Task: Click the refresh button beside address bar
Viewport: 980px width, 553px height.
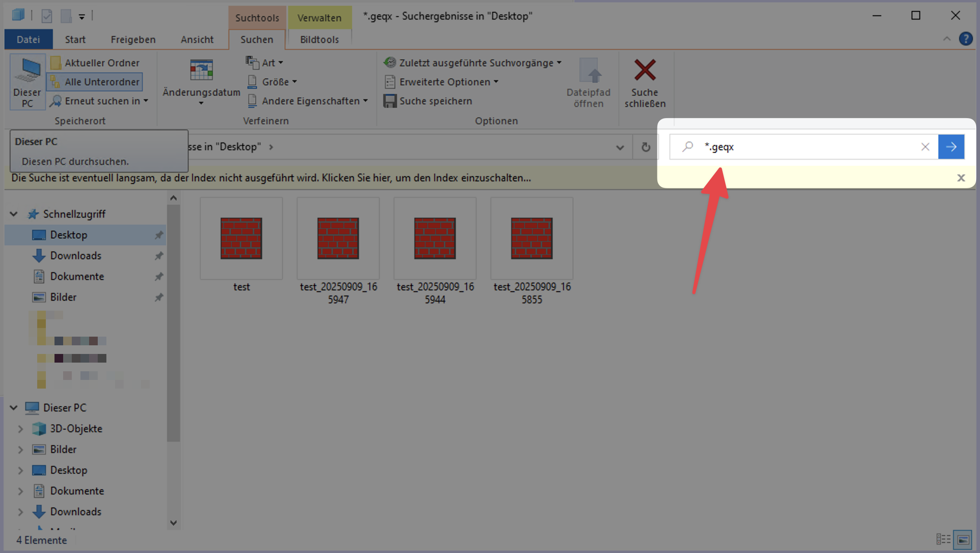Action: [645, 147]
